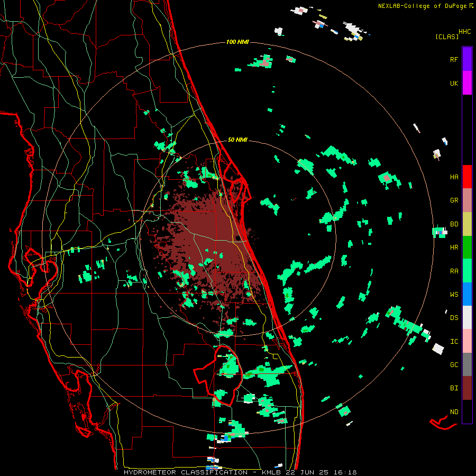Click the 'HR' legend label

pyautogui.click(x=454, y=248)
